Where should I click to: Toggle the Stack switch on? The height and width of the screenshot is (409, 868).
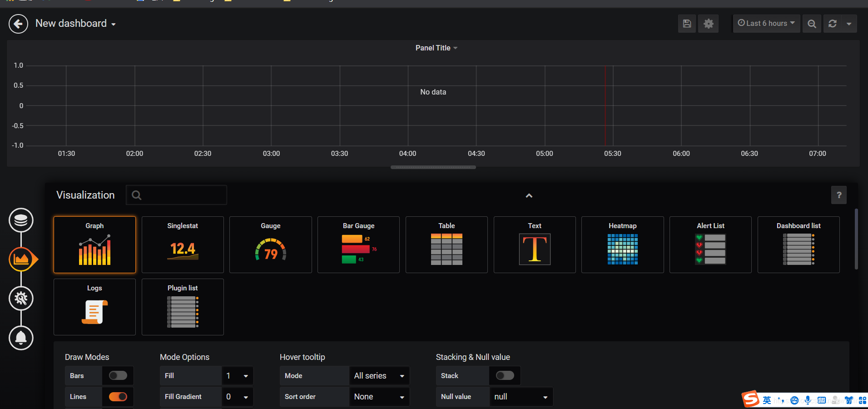(505, 376)
